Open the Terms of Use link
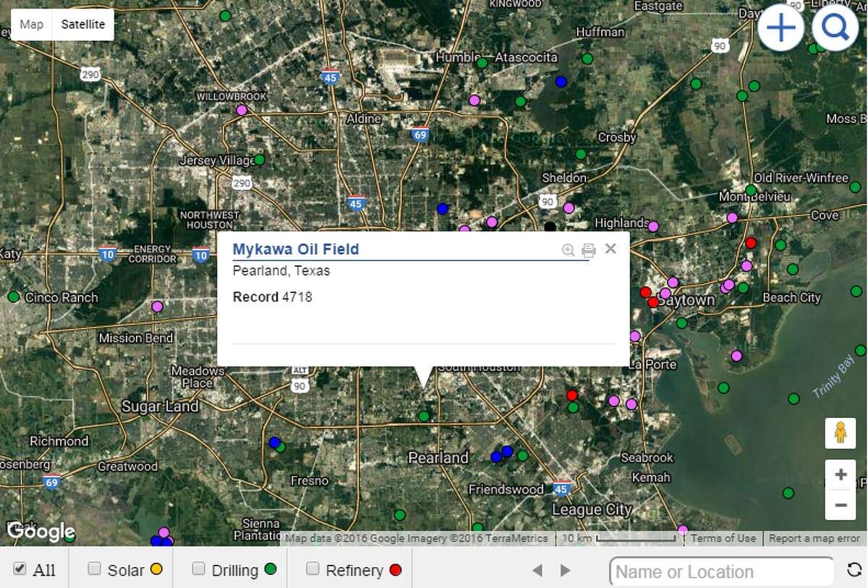 [x=723, y=538]
